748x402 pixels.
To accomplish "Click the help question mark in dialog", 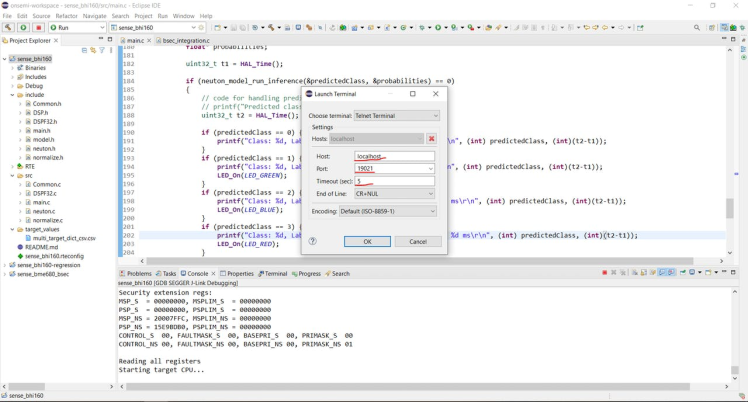I will [x=312, y=241].
